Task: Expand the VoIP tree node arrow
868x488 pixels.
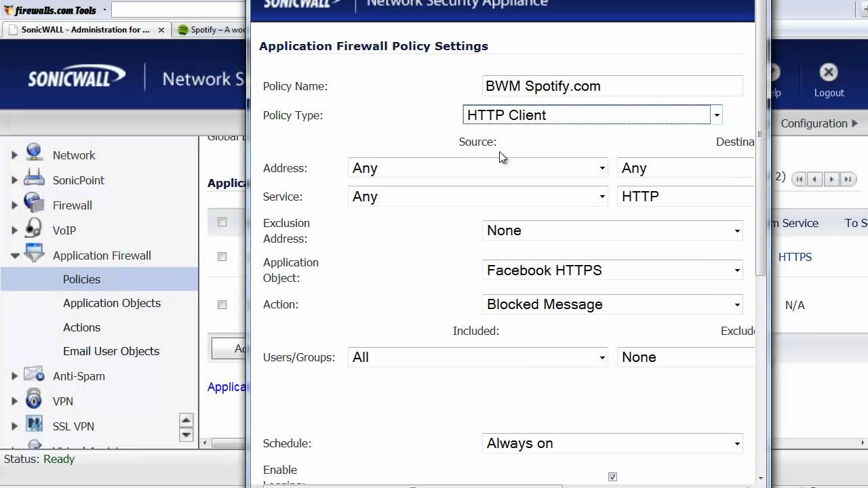Action: coord(14,230)
